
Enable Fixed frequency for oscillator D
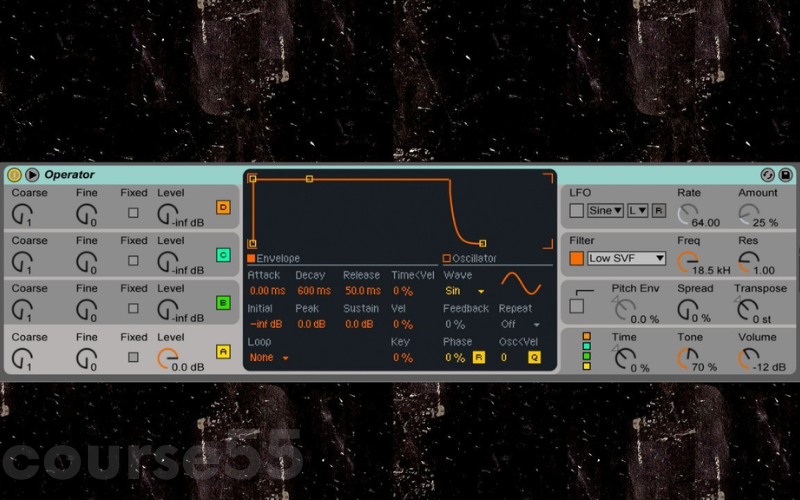[x=133, y=213]
